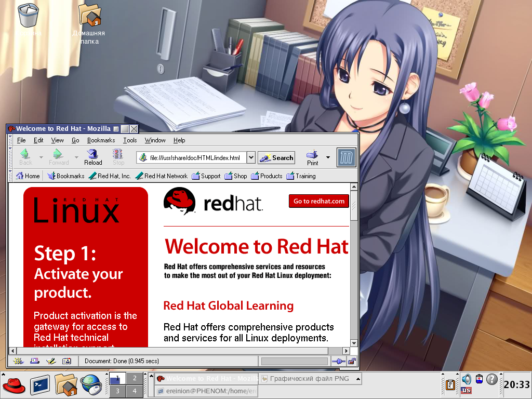Click the Reload toolbar icon
The width and height of the screenshot is (532, 399).
[93, 157]
